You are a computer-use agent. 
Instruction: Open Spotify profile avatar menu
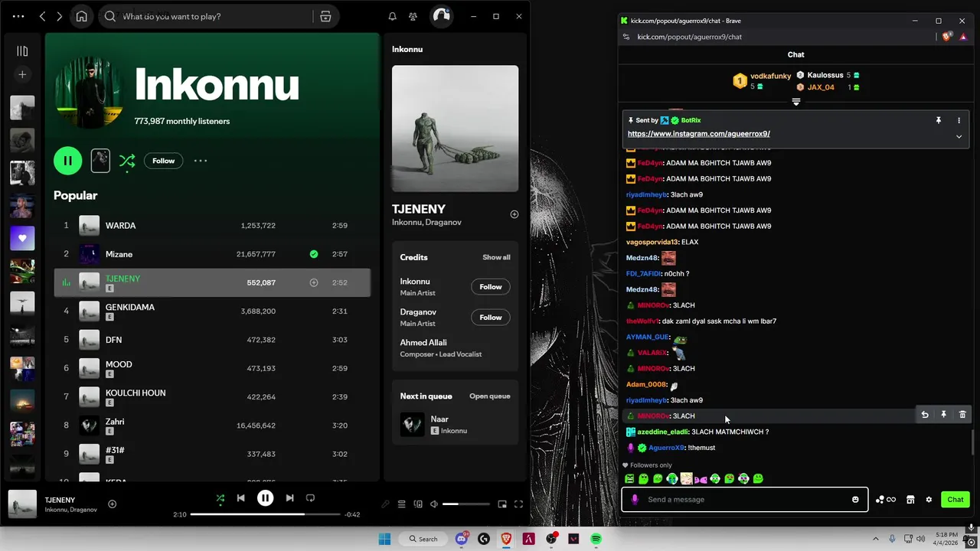[441, 16]
